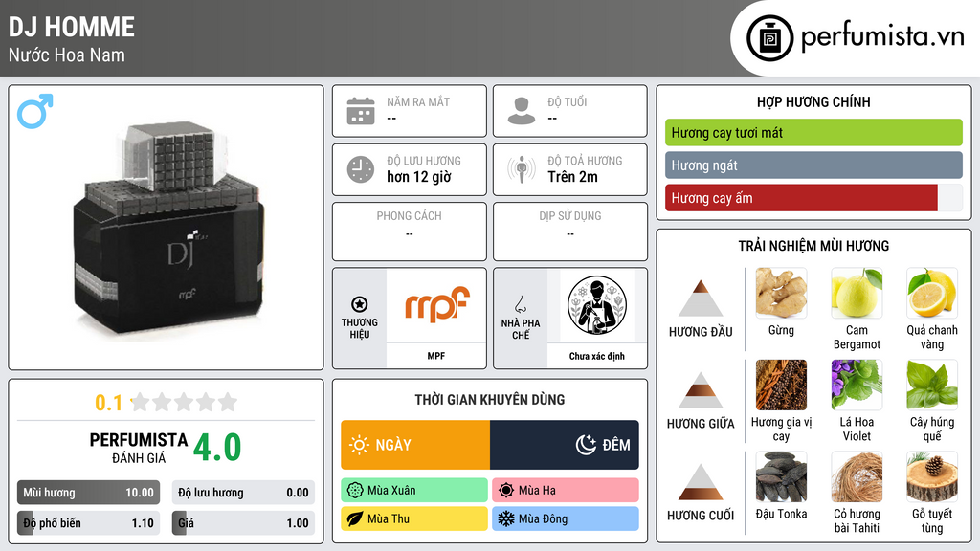Click the flower icon beside Mùa Xuân
The width and height of the screenshot is (980, 551).
[x=355, y=491]
